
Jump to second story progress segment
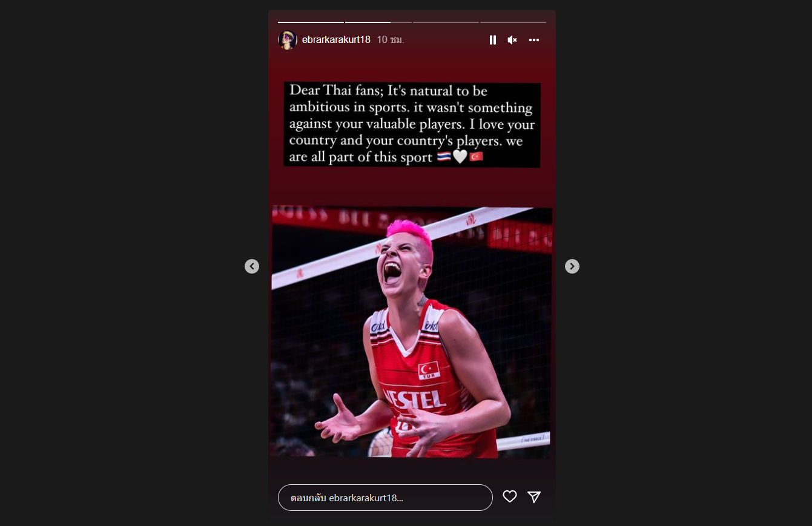(378, 22)
